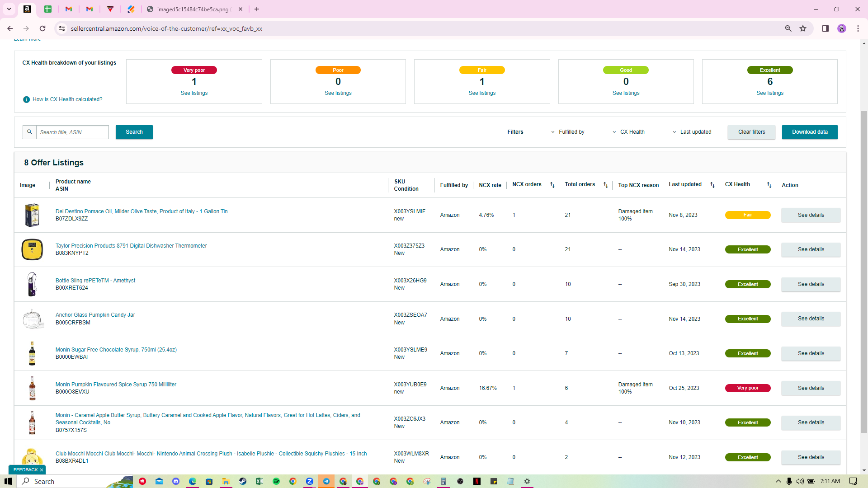This screenshot has width=868, height=488.
Task: Switch to the Amazon Seller Central tab
Action: [27, 9]
